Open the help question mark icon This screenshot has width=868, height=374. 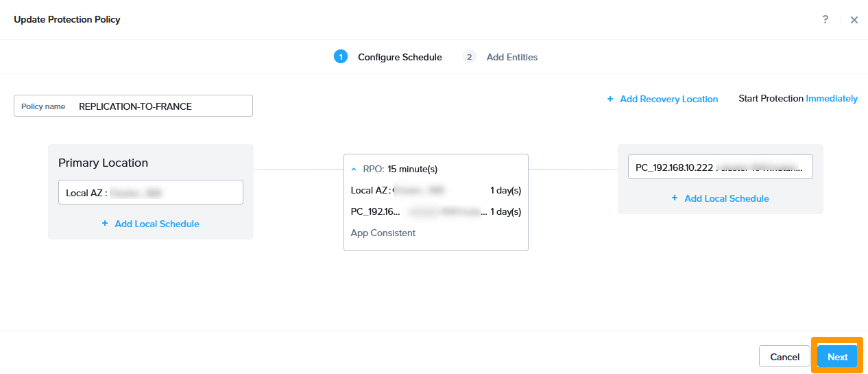(x=825, y=19)
